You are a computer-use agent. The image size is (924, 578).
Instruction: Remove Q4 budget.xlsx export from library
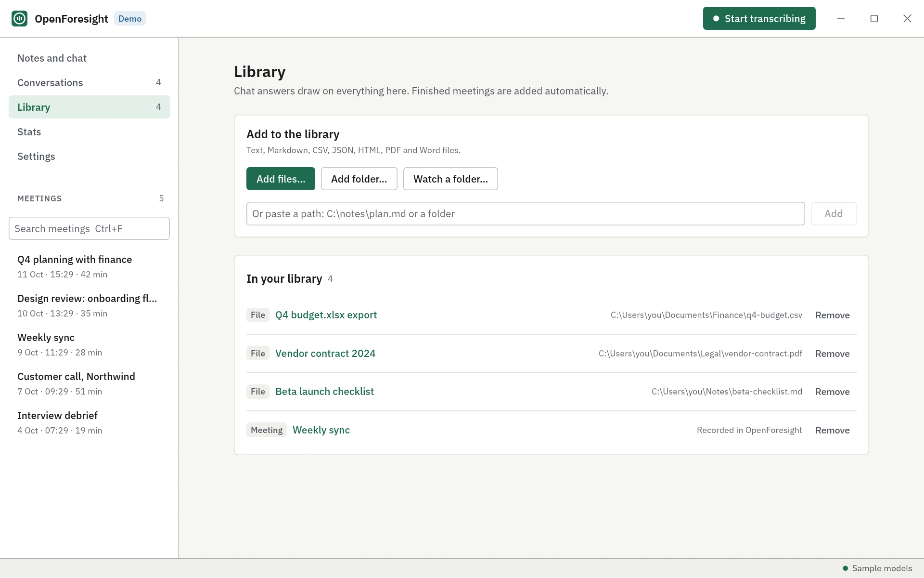tap(833, 315)
